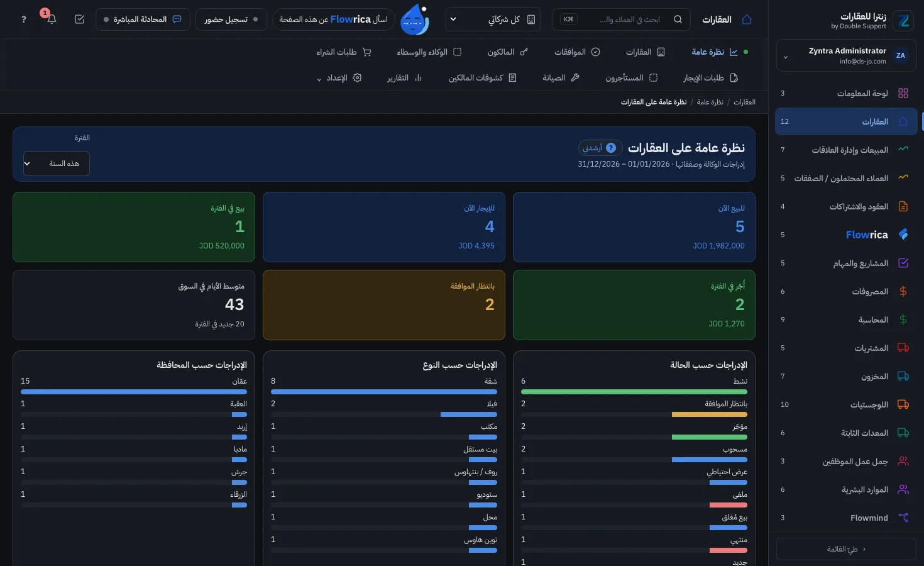The width and height of the screenshot is (924, 566).
Task: Click the customer search field
Action: pyautogui.click(x=621, y=19)
